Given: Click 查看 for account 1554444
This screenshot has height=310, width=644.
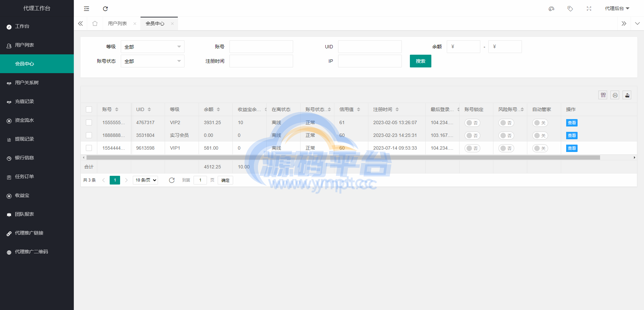Looking at the screenshot, I should (x=572, y=148).
